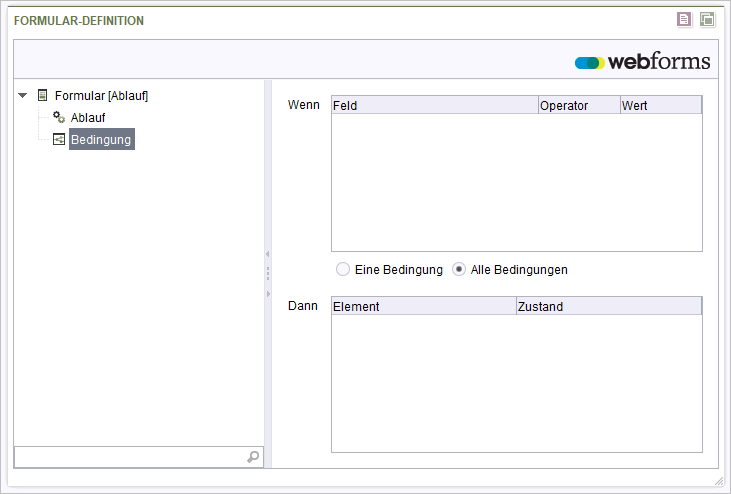This screenshot has width=731, height=494.
Task: Click the Formular form icon in the tree
Action: [x=42, y=96]
